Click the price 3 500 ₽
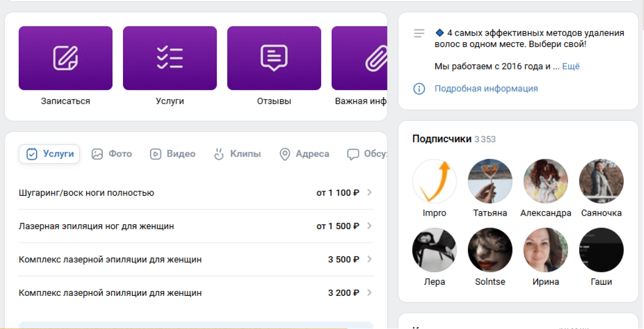 coord(344,260)
